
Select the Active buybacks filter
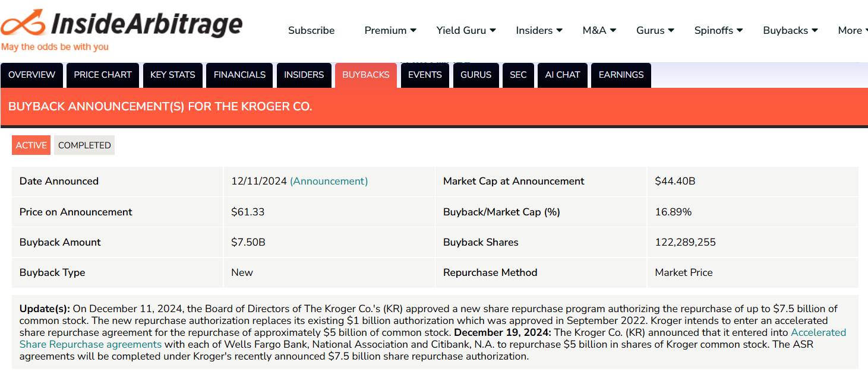pyautogui.click(x=31, y=145)
